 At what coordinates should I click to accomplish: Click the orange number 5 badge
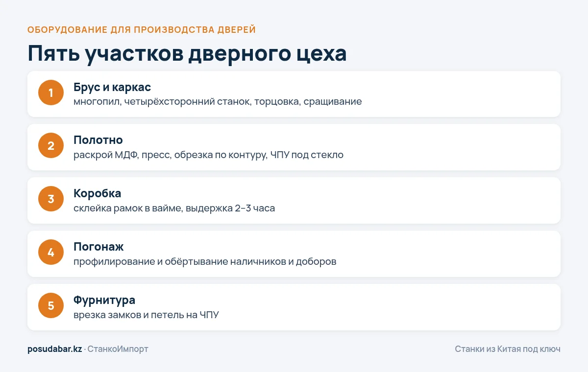click(51, 306)
